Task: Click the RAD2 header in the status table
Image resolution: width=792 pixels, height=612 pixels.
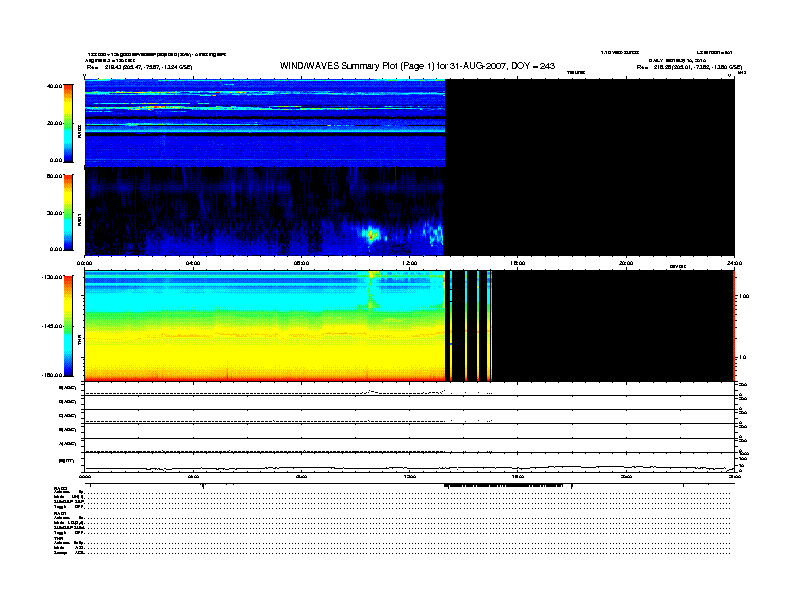Action: 61,489
